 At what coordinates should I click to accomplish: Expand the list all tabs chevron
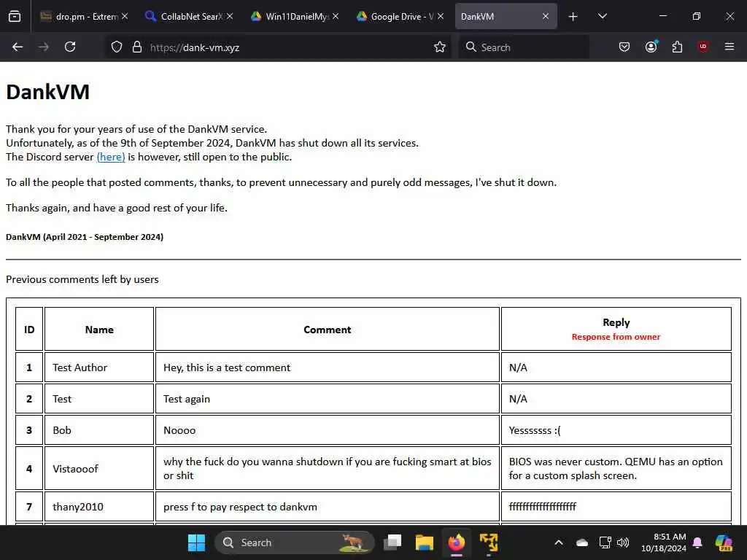[x=602, y=16]
